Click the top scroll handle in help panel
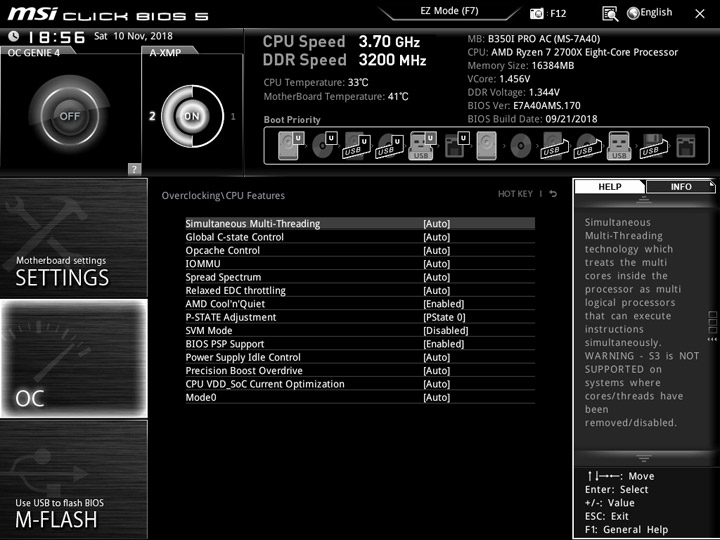 [x=643, y=199]
